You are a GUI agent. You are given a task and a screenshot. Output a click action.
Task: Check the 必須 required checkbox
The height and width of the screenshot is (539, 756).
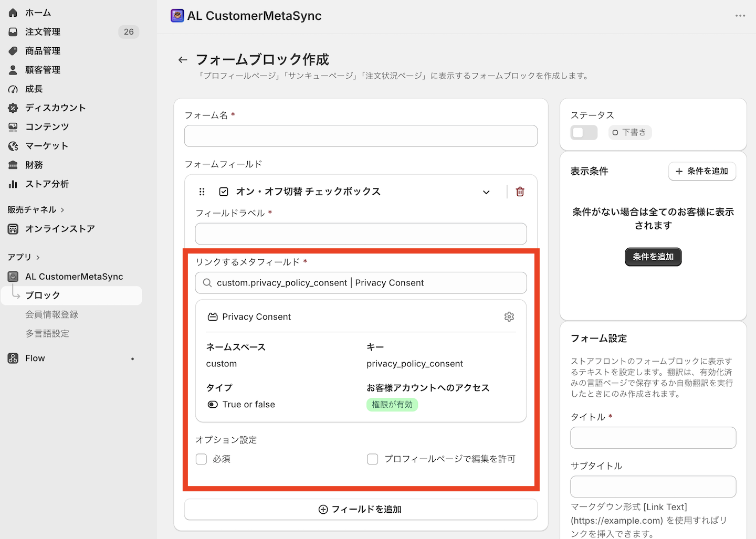pyautogui.click(x=201, y=459)
